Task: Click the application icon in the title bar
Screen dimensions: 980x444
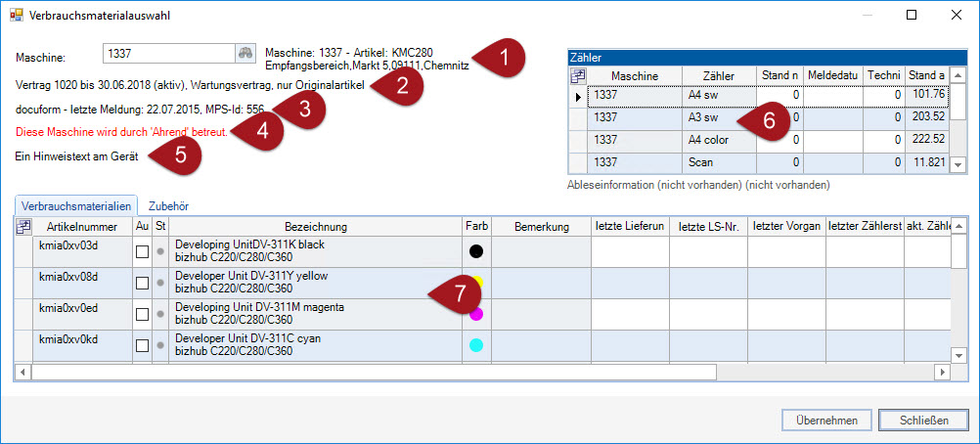Action: pos(17,16)
